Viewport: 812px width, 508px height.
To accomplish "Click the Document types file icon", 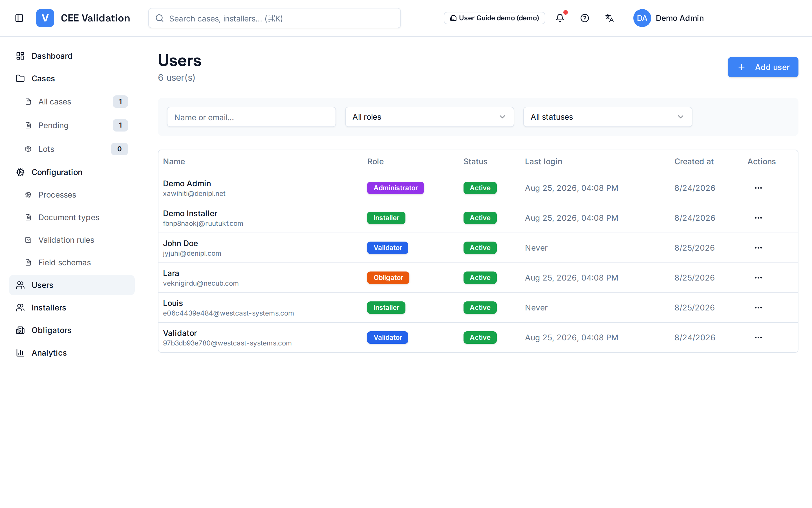I will [x=28, y=217].
